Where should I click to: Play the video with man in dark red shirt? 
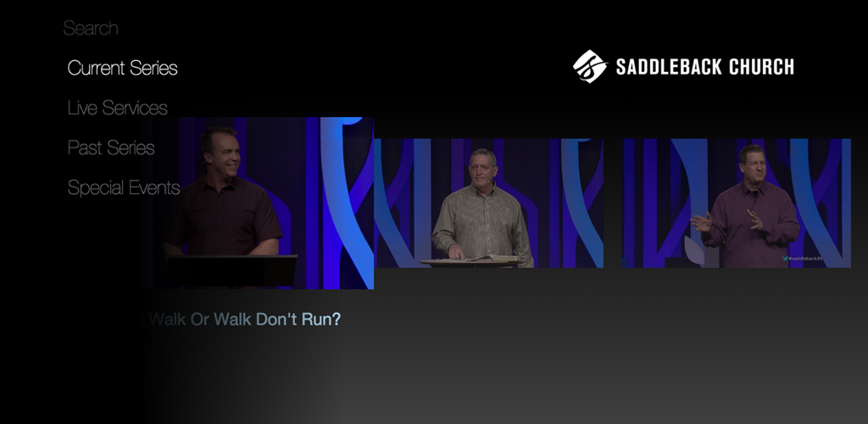click(x=258, y=203)
